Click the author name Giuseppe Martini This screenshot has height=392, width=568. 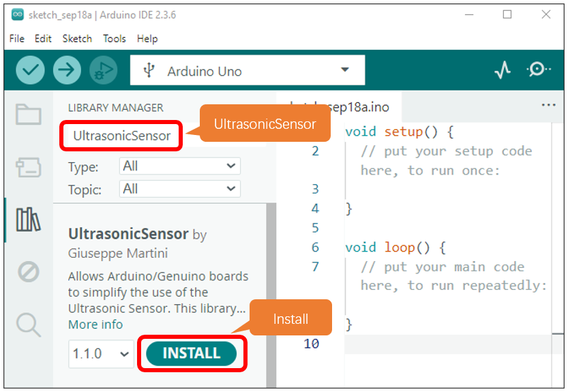point(118,253)
